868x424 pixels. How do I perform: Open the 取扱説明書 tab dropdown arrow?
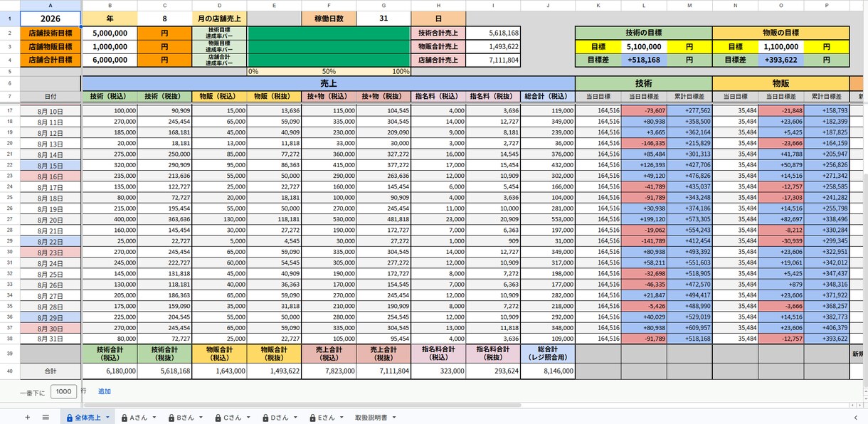click(x=394, y=418)
